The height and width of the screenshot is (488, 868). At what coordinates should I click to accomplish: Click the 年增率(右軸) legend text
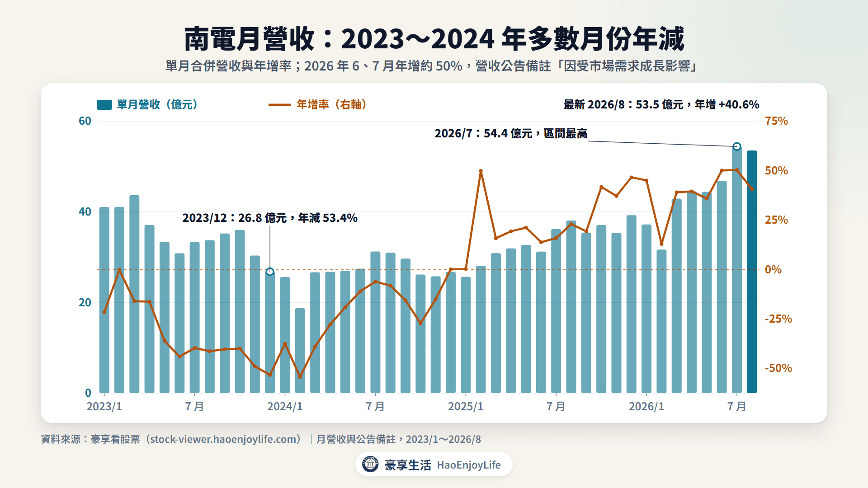coord(332,105)
